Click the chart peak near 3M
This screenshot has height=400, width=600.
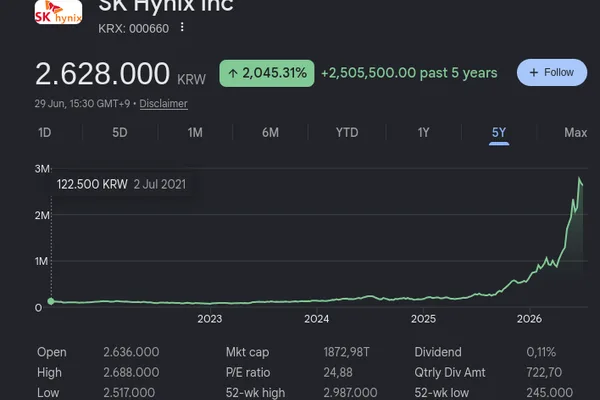tap(579, 178)
